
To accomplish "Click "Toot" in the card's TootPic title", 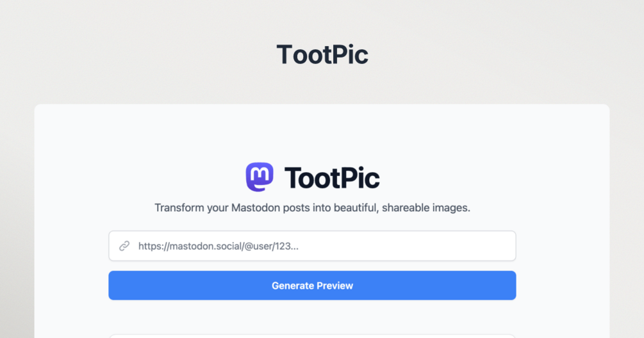I will [x=313, y=178].
